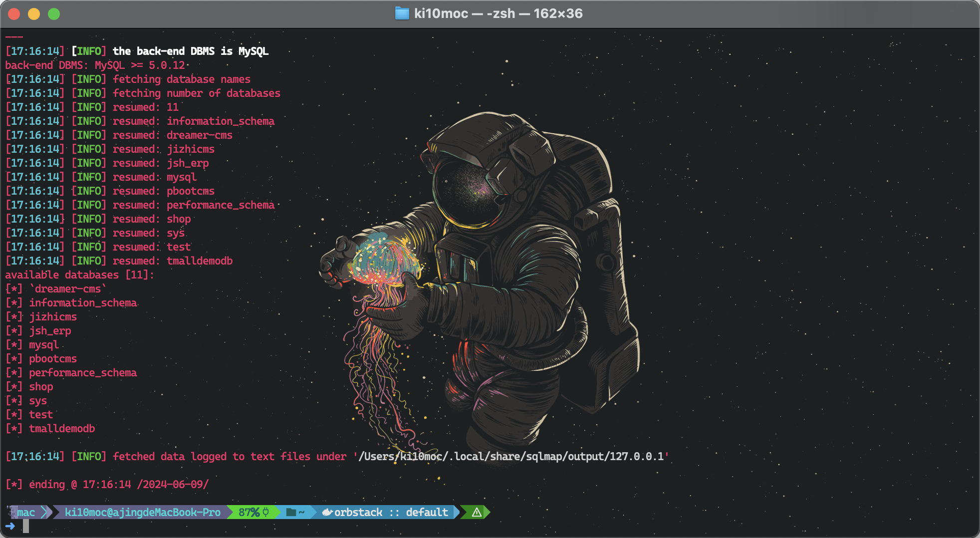Click the window title 'ki10moc — -zsh — 162×36'
Viewport: 980px width, 538px height.
(x=498, y=13)
